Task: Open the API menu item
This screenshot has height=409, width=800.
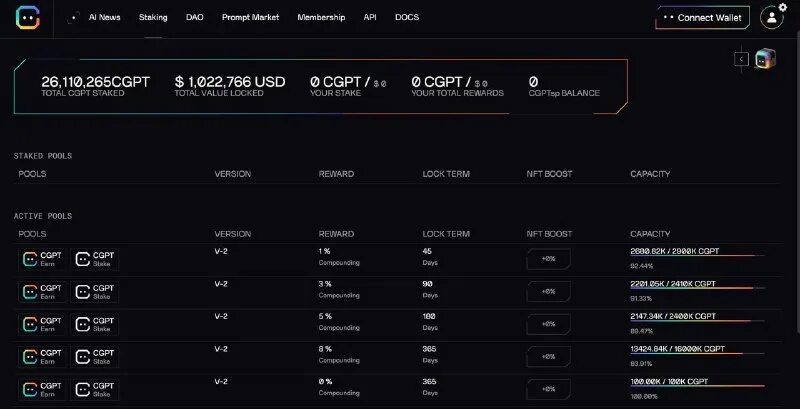Action: [370, 17]
